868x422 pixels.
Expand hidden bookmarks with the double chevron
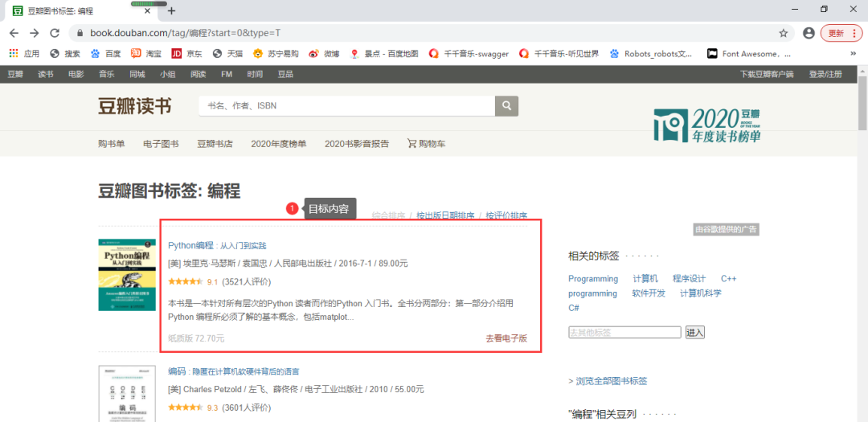tap(853, 54)
